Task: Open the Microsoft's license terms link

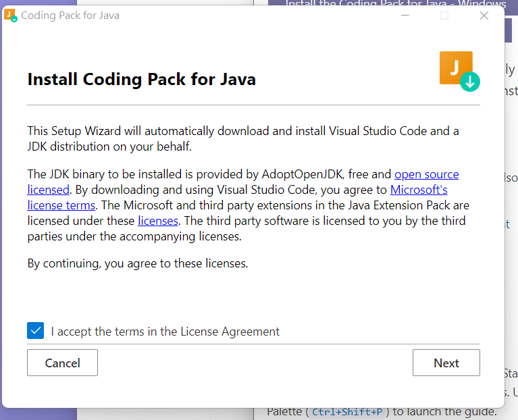Action: coord(419,190)
